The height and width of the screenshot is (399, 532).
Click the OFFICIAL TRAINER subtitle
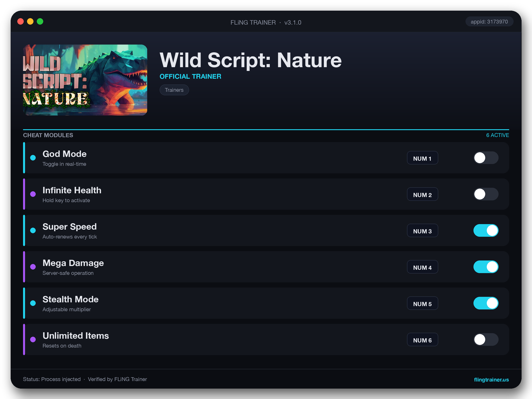point(190,76)
